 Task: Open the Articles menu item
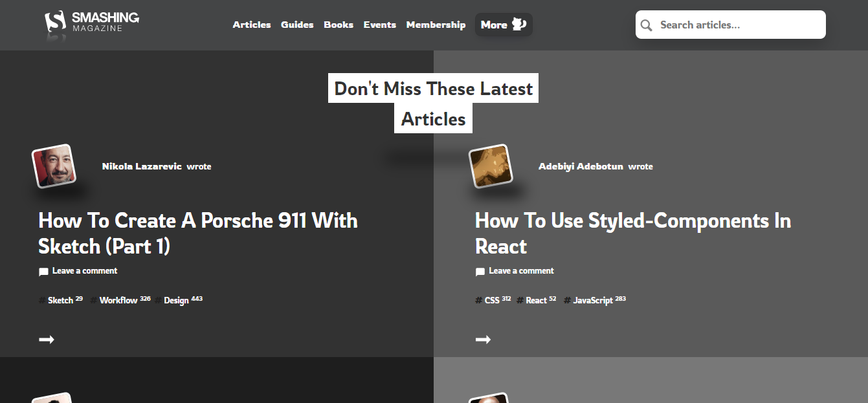pos(252,25)
